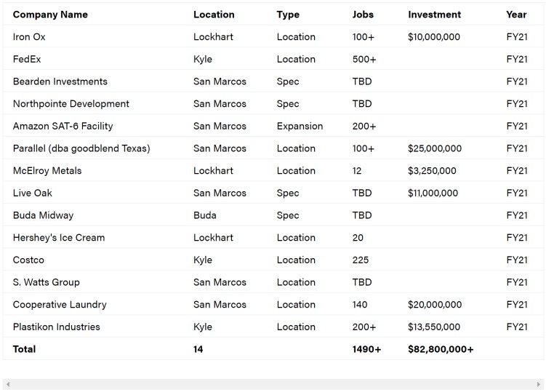The height and width of the screenshot is (392, 546).
Task: Click the right arrow of the horizontal scrollbar
Action: point(538,384)
